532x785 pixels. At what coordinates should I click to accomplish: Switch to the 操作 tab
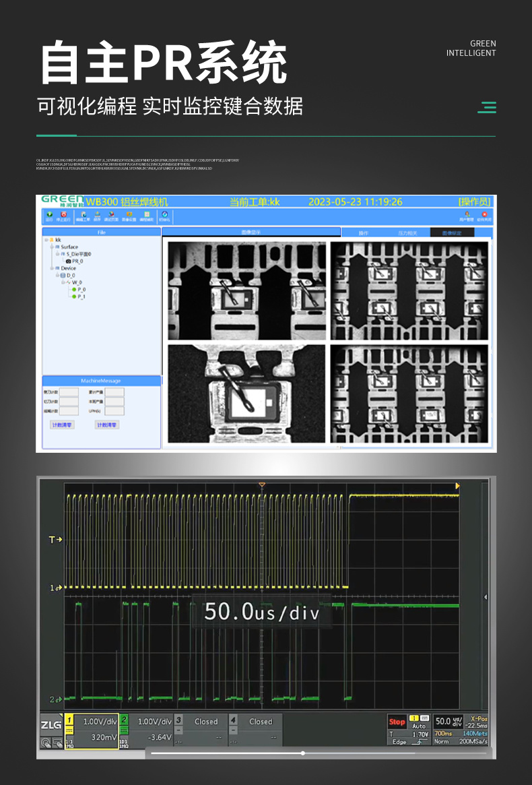click(363, 232)
